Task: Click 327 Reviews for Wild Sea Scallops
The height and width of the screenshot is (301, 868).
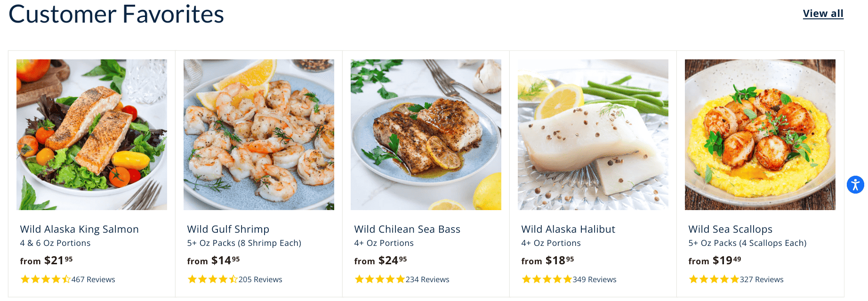Action: pos(762,279)
